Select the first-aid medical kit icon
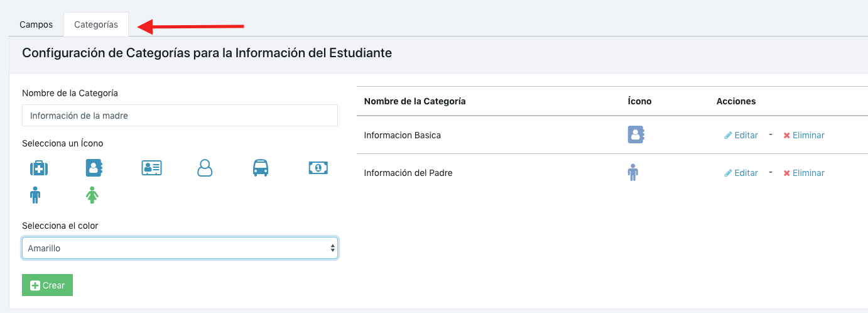868x313 pixels. click(x=39, y=168)
